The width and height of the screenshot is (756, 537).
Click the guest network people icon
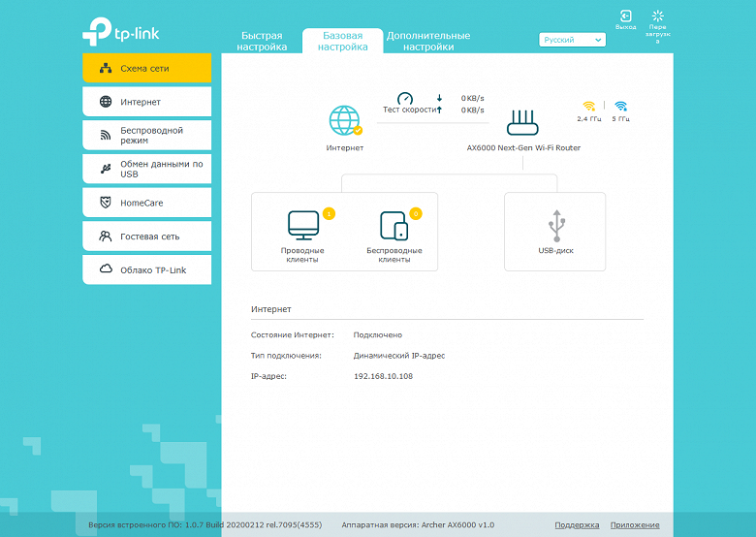coord(106,237)
